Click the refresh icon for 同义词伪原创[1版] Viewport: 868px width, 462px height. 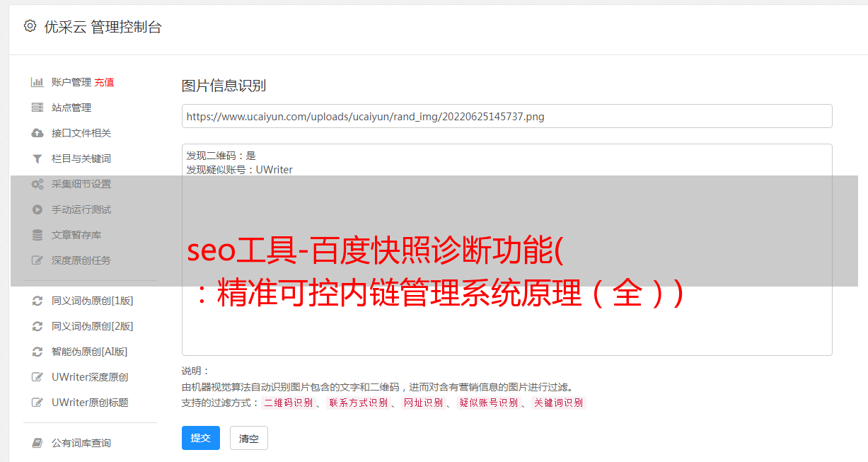[x=37, y=301]
